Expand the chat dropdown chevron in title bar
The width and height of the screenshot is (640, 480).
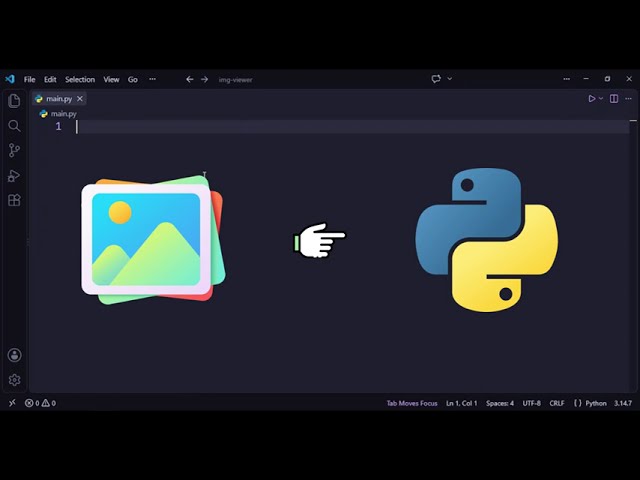(449, 79)
